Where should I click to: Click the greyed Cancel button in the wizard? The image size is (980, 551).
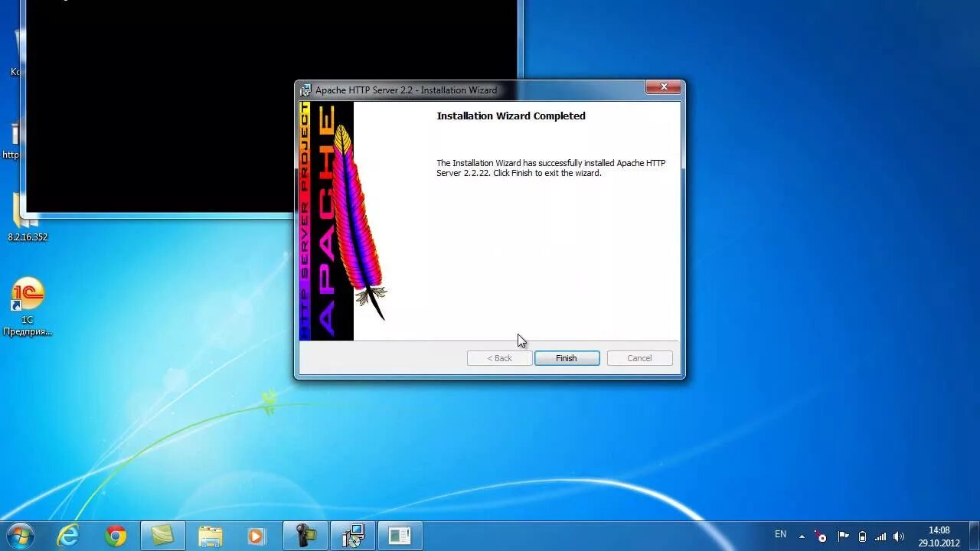click(x=639, y=358)
